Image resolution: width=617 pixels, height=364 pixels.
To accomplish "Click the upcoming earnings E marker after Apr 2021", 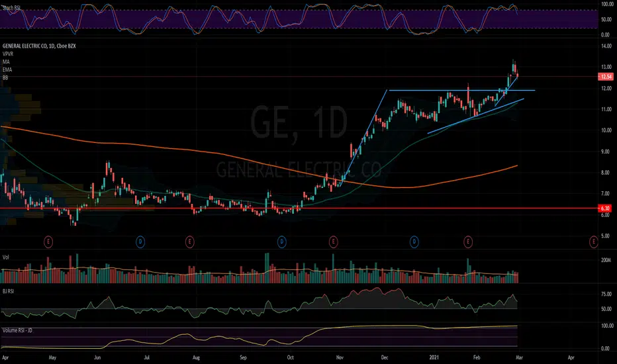I will (593, 242).
